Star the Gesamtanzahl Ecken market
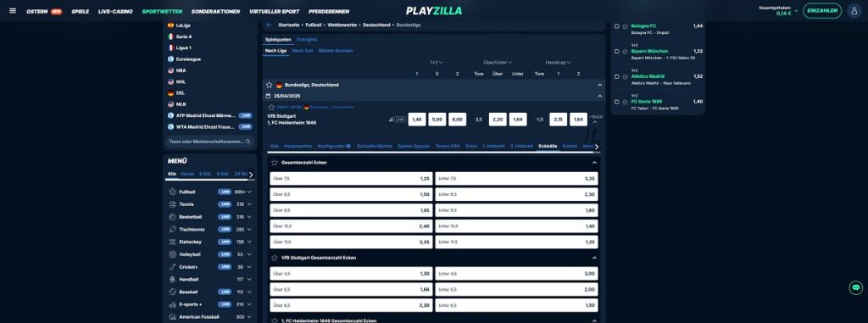 pyautogui.click(x=275, y=163)
